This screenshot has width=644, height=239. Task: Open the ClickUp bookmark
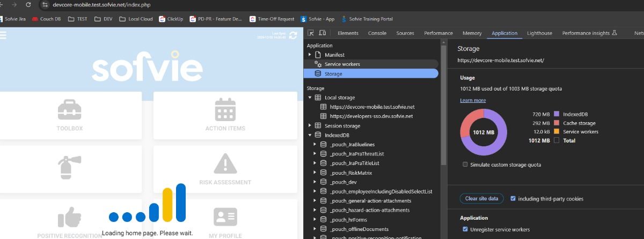tap(171, 19)
